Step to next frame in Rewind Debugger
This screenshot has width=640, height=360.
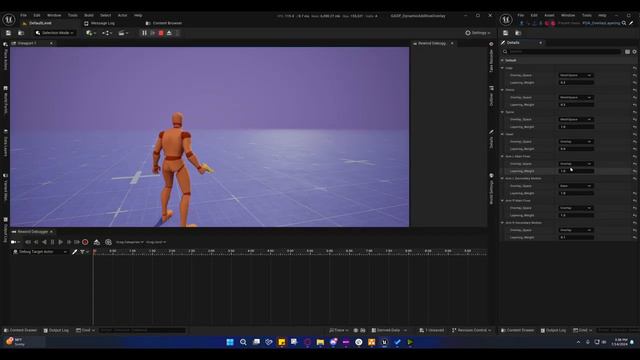pos(69,242)
